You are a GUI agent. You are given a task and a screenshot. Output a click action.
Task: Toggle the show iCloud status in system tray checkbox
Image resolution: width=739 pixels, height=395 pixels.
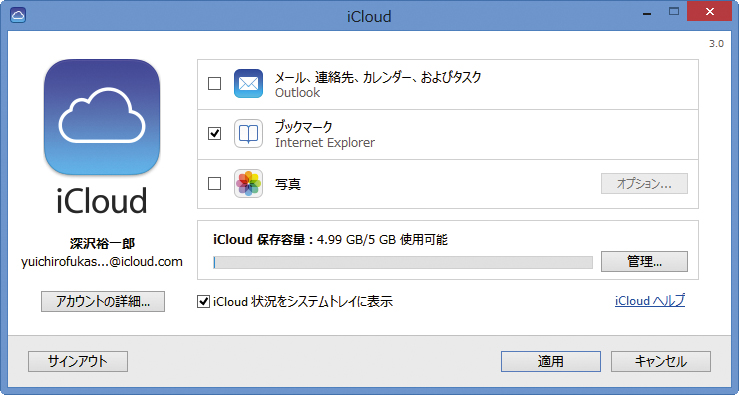point(203,302)
